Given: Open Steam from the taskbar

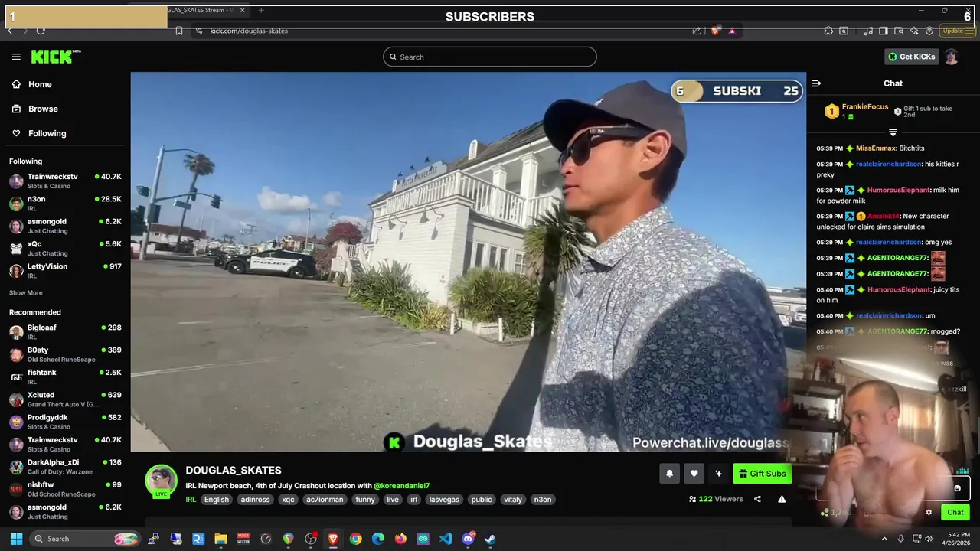Looking at the screenshot, I should (x=490, y=539).
